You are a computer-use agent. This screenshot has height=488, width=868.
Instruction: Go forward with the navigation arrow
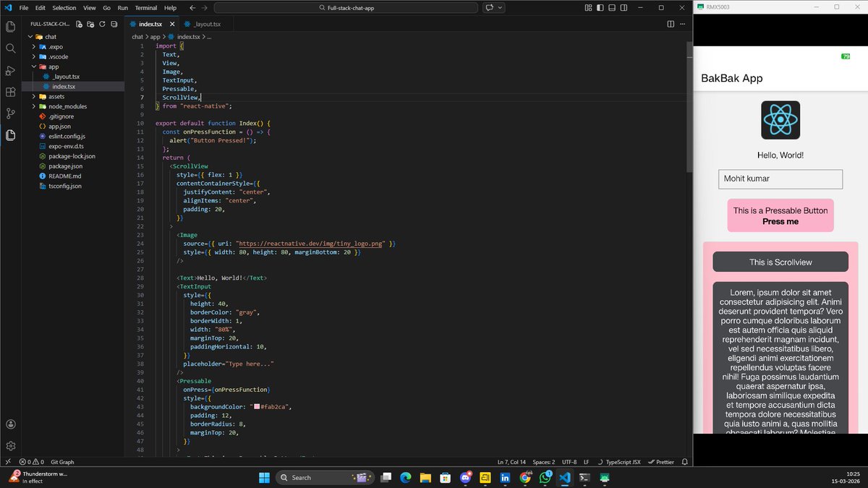coord(205,8)
